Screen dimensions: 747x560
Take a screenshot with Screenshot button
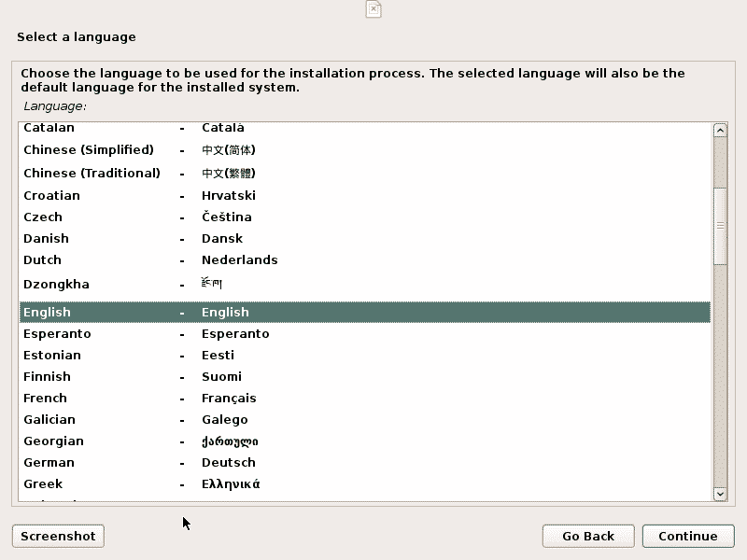58,536
